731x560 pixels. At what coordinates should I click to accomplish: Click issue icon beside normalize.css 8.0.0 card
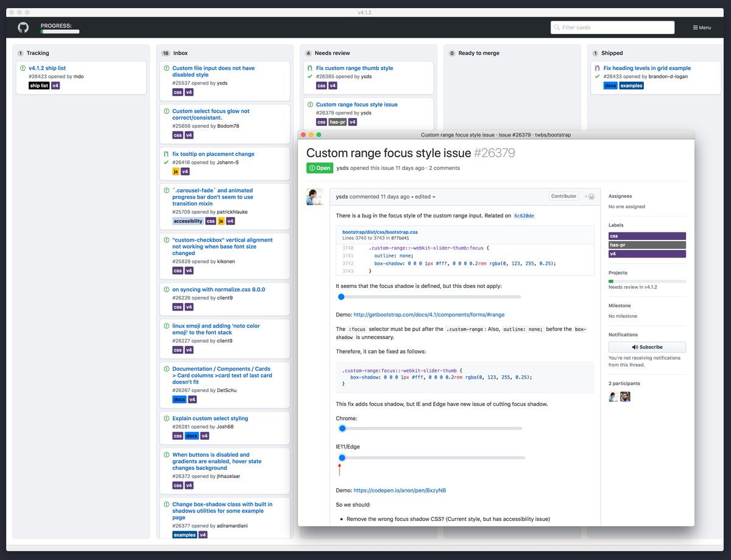click(166, 290)
